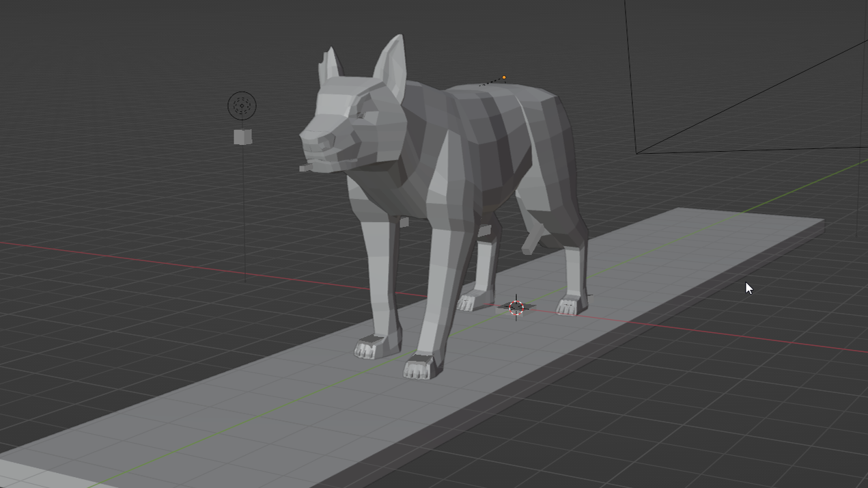Screen dimensions: 868x488
Task: Click the 3D cursor crosshair on the walkway
Action: [x=516, y=309]
